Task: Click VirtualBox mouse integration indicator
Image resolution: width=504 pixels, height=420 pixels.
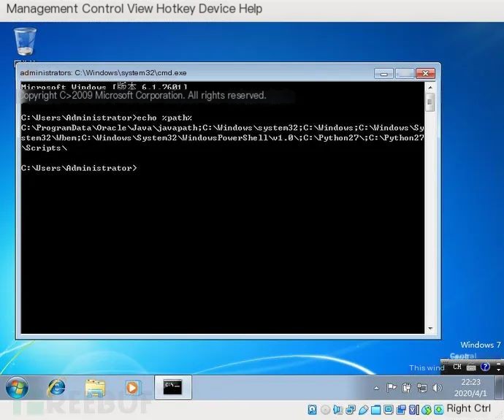Action: click(x=427, y=410)
